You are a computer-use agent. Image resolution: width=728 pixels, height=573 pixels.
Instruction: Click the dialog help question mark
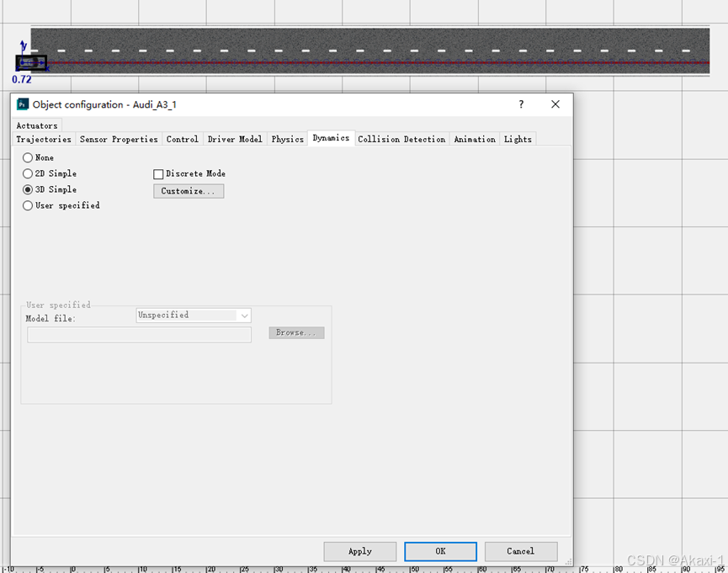522,104
